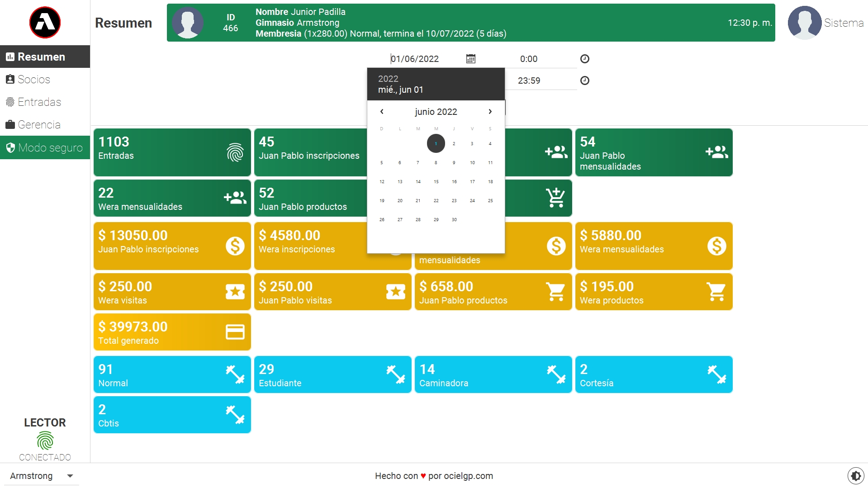The height and width of the screenshot is (488, 868).
Task: Open the Armstrong gym dropdown
Action: 42,476
